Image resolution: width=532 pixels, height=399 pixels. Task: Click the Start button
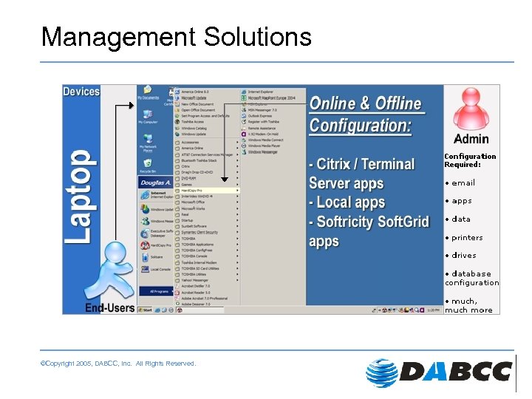(146, 310)
